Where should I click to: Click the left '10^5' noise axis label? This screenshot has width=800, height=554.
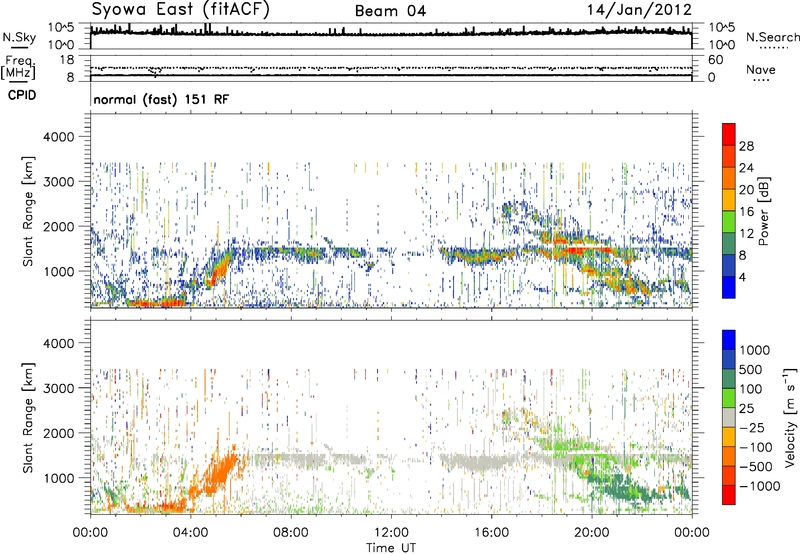(x=61, y=27)
